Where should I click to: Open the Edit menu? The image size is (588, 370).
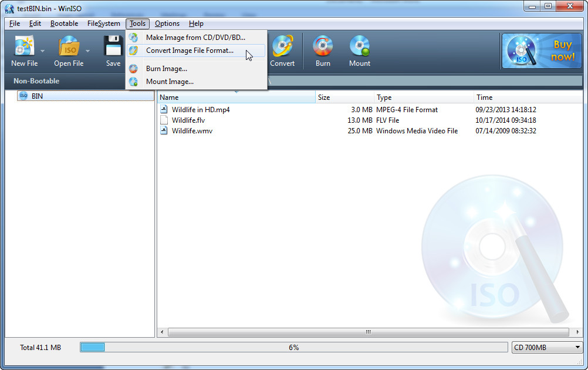click(35, 23)
